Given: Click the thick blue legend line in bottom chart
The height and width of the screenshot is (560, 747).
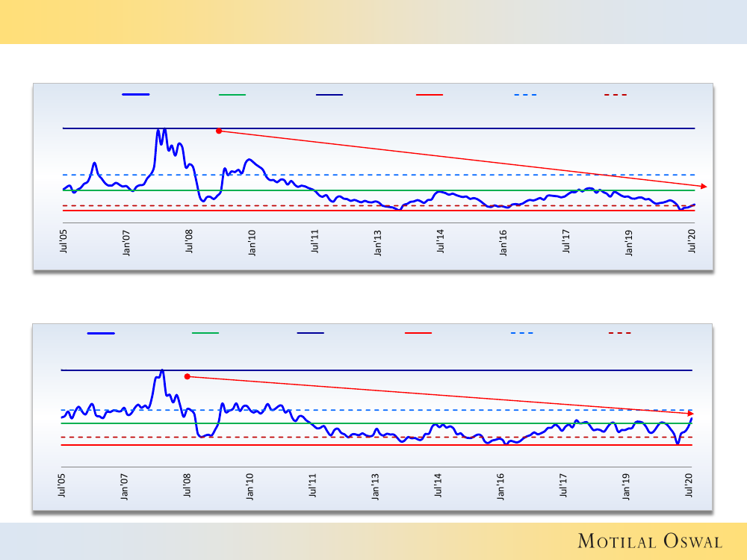Looking at the screenshot, I should 101,333.
